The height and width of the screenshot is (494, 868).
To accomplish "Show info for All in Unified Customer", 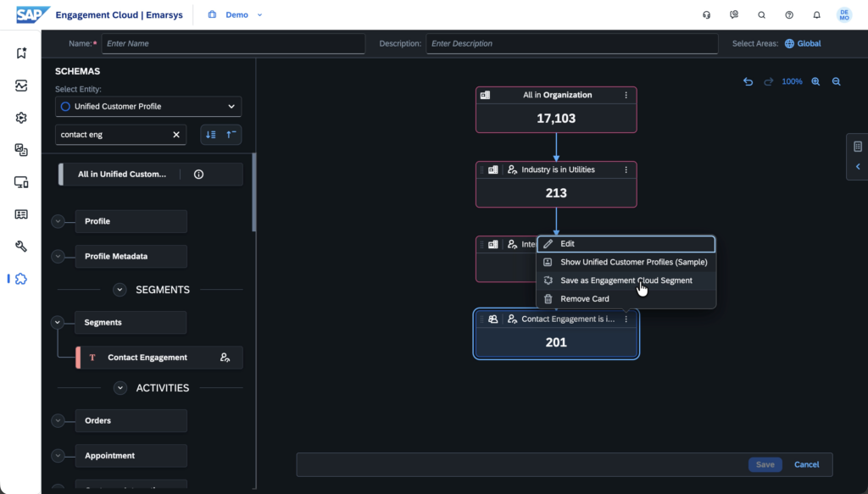I will 198,175.
